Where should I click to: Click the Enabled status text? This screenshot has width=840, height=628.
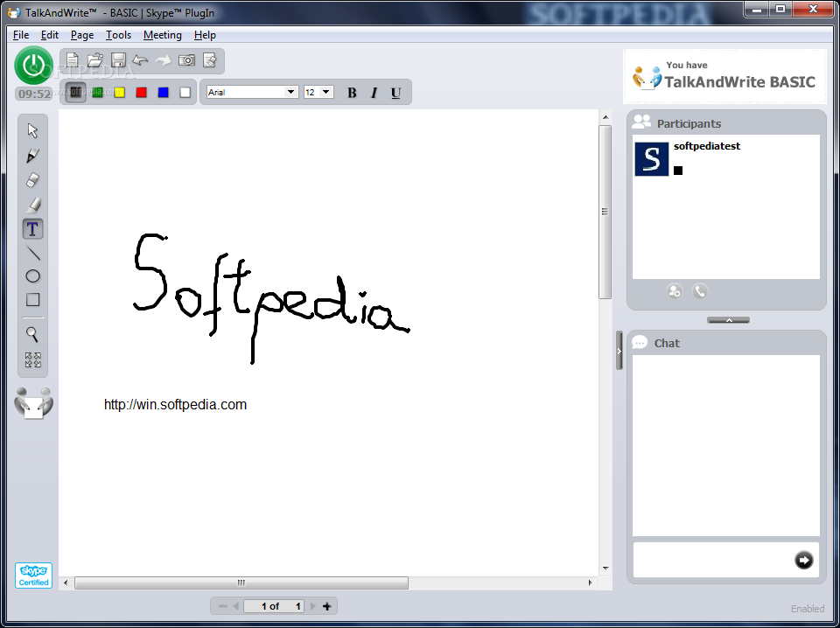808,609
